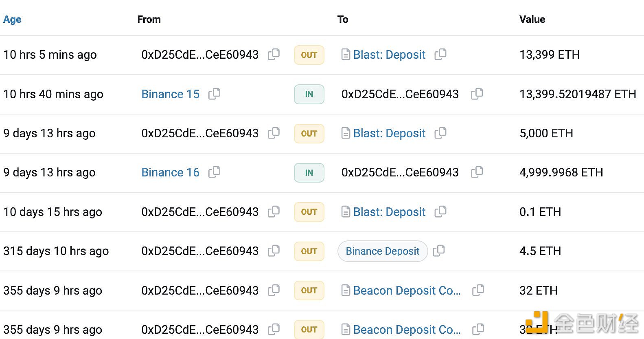Copy Blast: Deposit address in 0.1 ETH row
The height and width of the screenshot is (339, 644).
click(x=440, y=211)
